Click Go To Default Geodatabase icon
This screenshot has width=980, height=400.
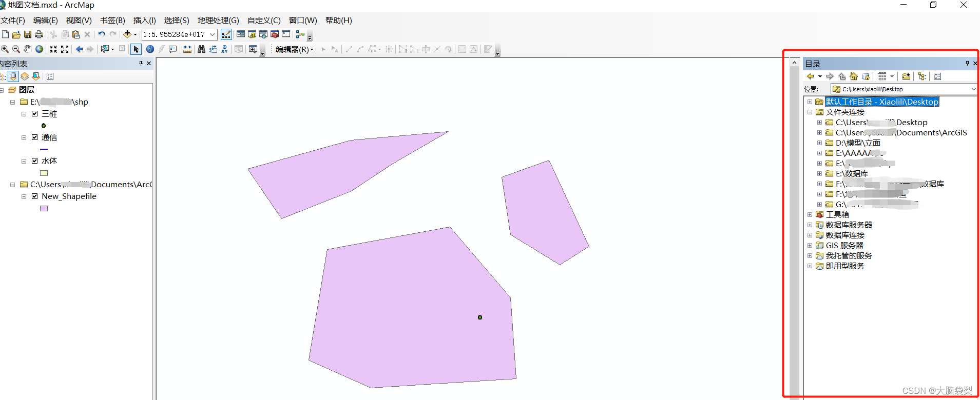tap(866, 76)
